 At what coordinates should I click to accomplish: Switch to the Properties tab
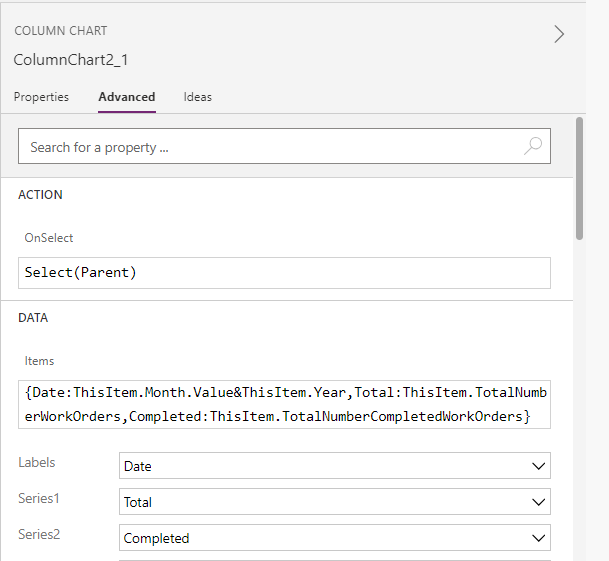[x=41, y=97]
